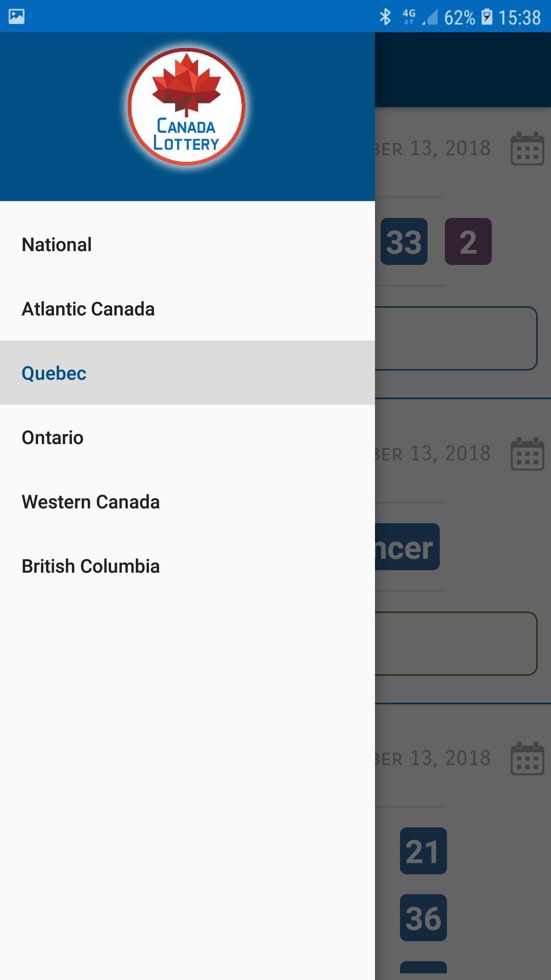Tap the battery icon in the status bar
Screen dimensions: 551x980
[487, 17]
